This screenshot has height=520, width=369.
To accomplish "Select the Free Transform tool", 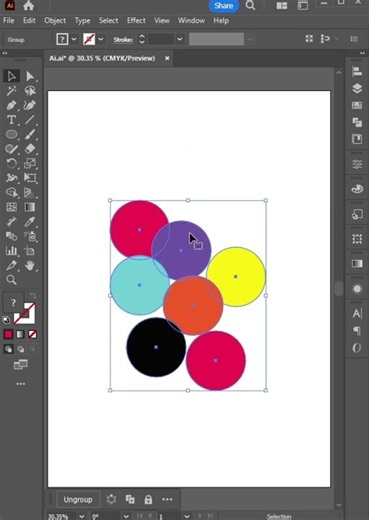I will point(30,178).
